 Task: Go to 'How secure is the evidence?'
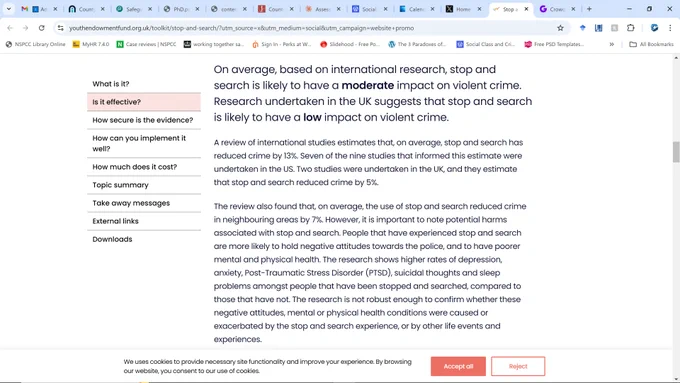coord(144,120)
